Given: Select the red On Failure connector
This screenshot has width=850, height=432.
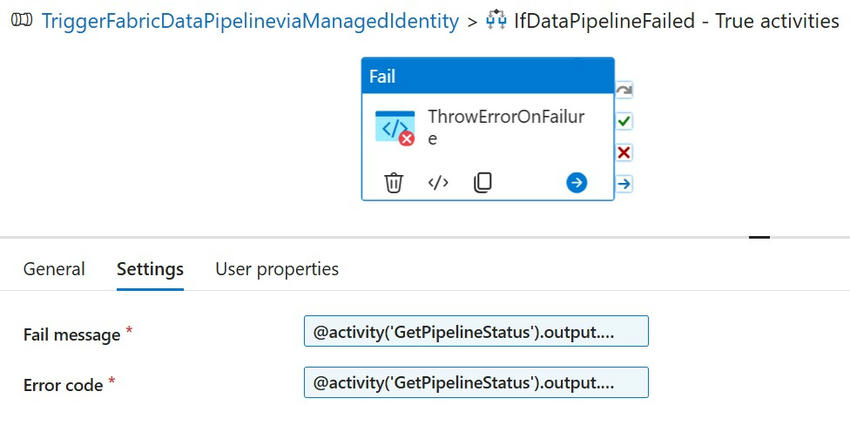Looking at the screenshot, I should pos(624,152).
